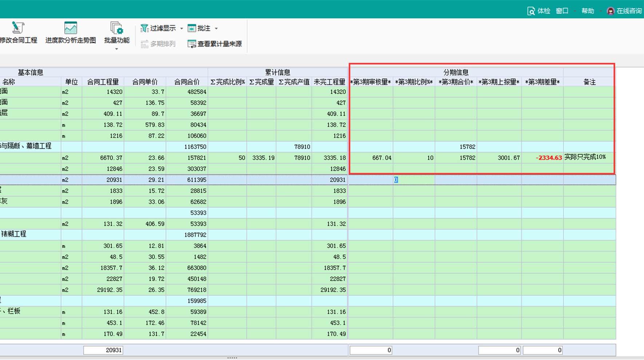Click the 过滤显示 funnel icon
This screenshot has height=360, width=644.
pos(144,28)
